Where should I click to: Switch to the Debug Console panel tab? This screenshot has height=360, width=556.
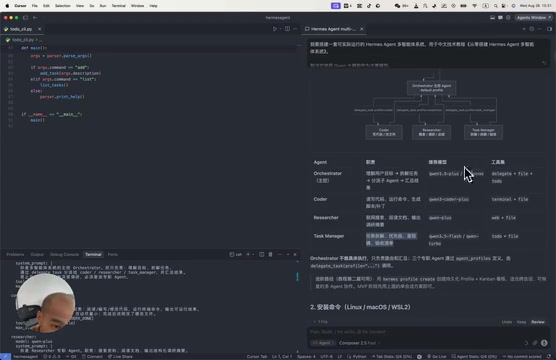coord(64,254)
